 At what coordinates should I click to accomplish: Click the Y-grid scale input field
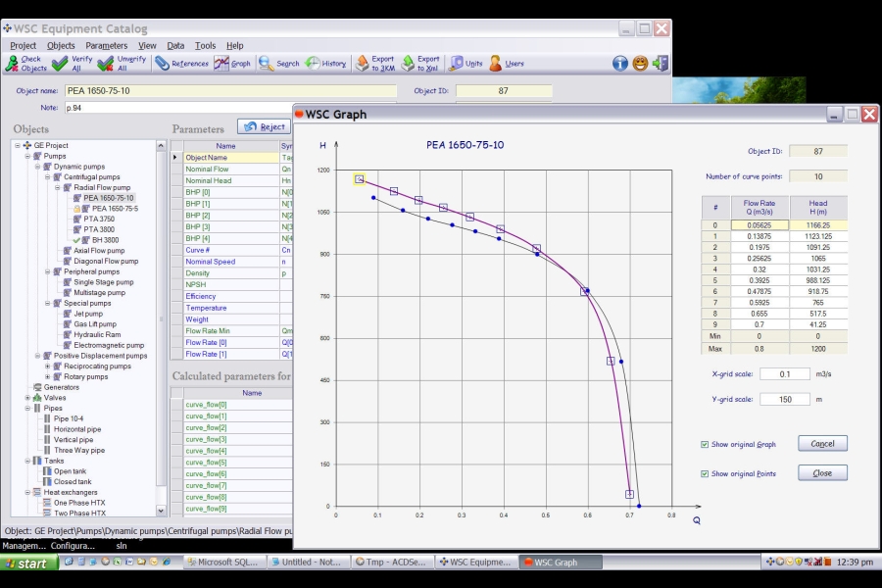click(785, 400)
